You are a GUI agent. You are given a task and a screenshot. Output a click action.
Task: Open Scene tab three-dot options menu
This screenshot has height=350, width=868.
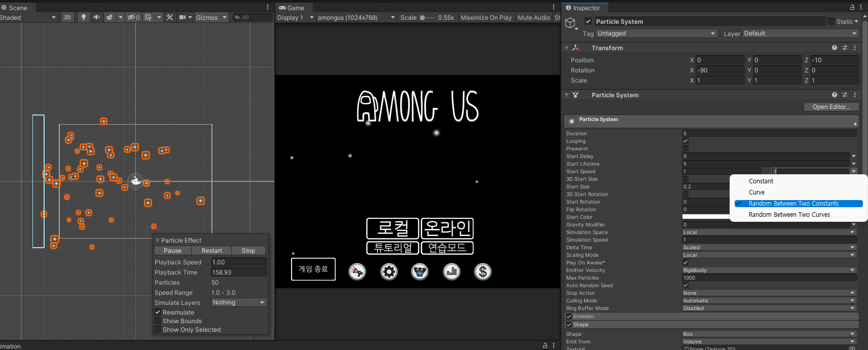coord(268,8)
